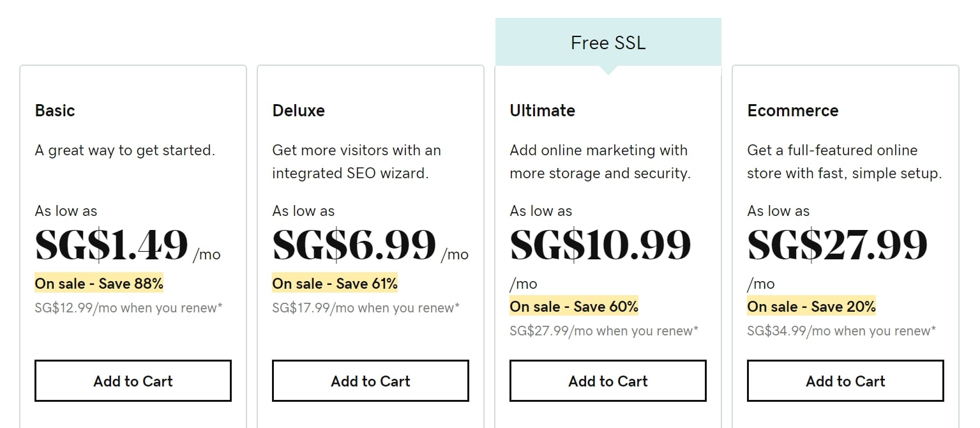
Task: Select the Deluxe plan heading
Action: point(298,111)
